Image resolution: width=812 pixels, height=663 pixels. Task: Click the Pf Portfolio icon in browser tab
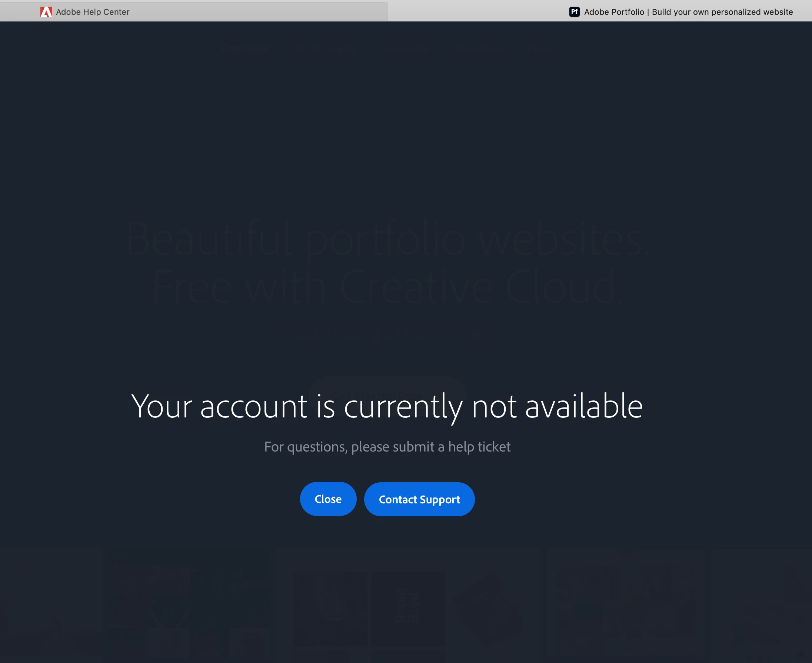pyautogui.click(x=574, y=12)
